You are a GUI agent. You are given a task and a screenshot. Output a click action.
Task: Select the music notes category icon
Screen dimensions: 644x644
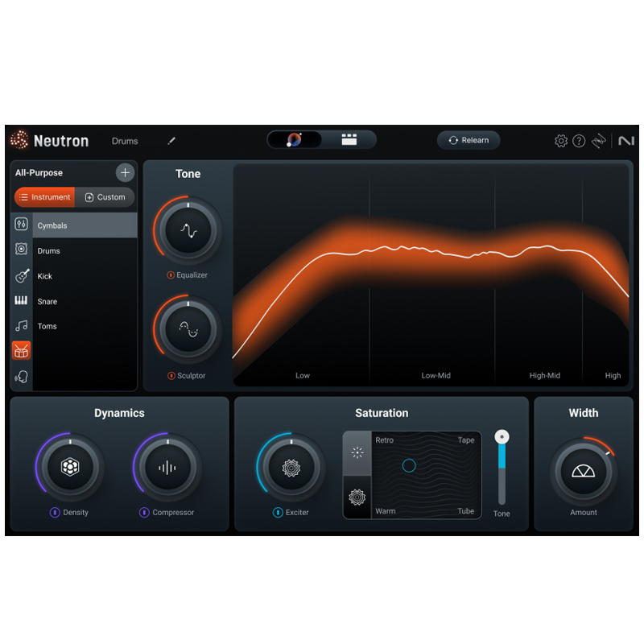[x=22, y=326]
